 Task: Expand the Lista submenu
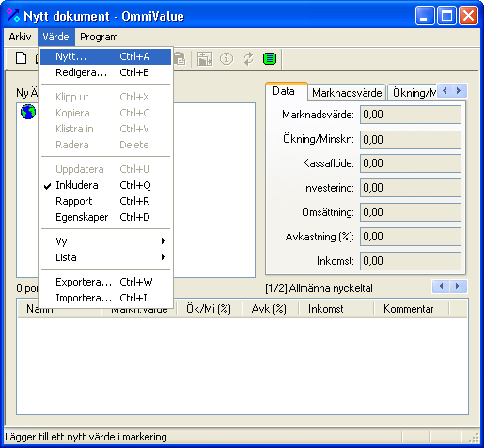click(105, 257)
